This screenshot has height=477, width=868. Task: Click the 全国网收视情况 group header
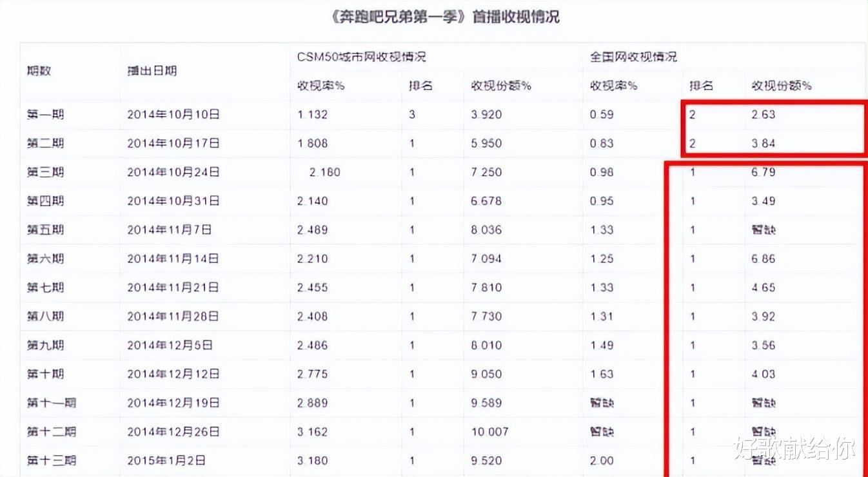tap(633, 57)
